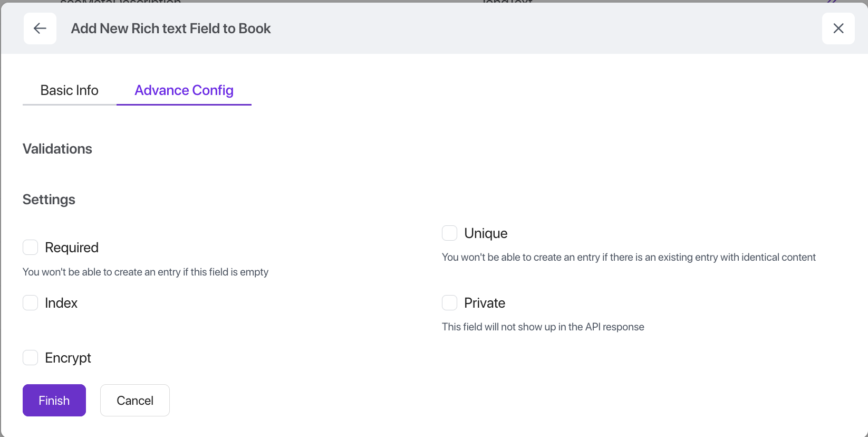
Task: Click the 'Index' label text
Action: click(x=61, y=303)
